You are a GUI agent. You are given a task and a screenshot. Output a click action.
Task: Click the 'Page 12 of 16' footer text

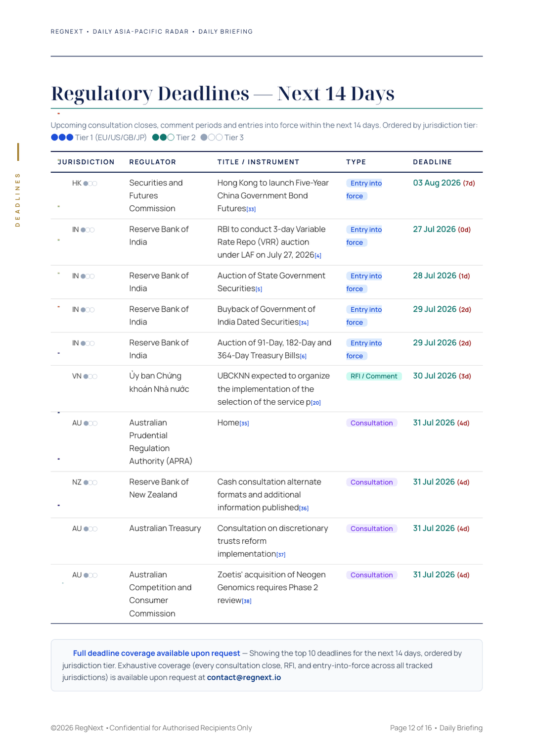click(411, 728)
